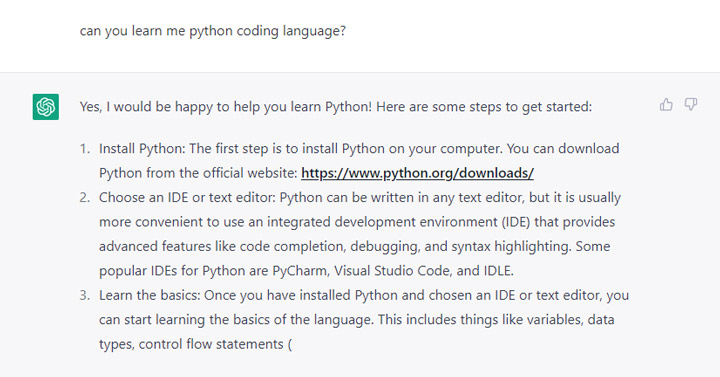The image size is (720, 377).
Task: Click the user message "can you learn me python coding language?"
Action: 213,31
